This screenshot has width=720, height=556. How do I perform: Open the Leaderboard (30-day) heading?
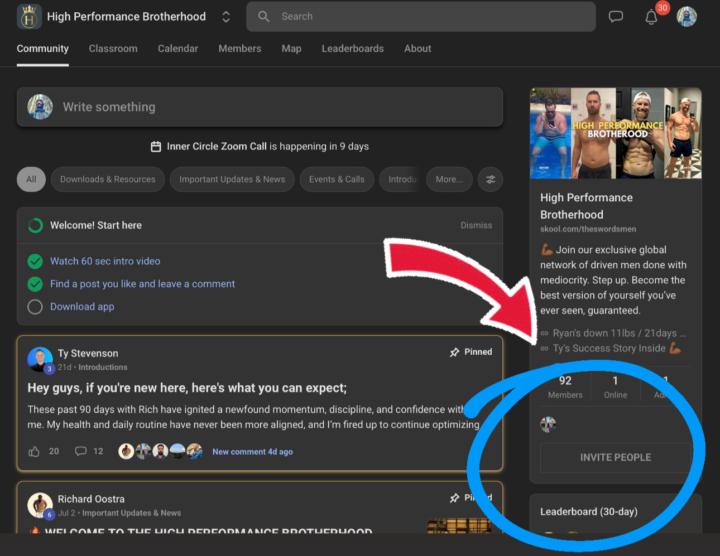click(x=589, y=511)
